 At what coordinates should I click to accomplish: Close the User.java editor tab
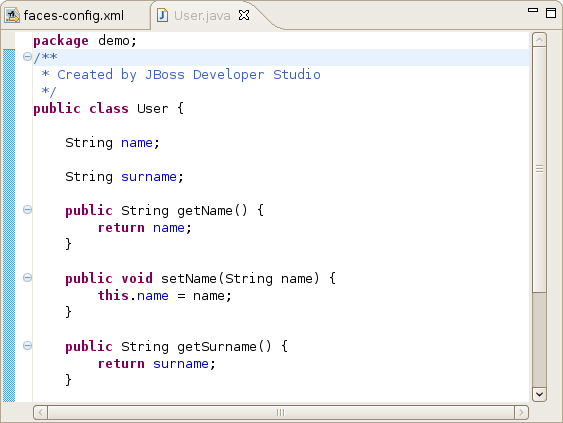click(244, 15)
